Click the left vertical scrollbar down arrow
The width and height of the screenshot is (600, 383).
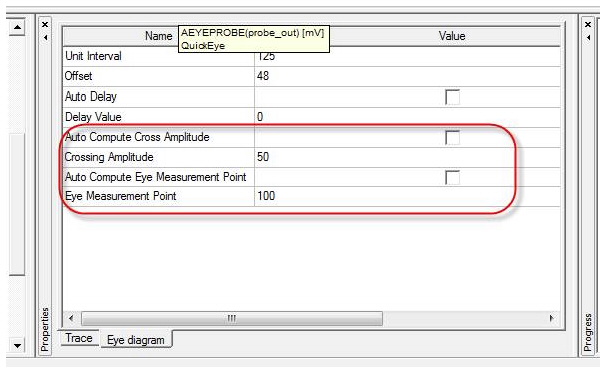coord(17,346)
